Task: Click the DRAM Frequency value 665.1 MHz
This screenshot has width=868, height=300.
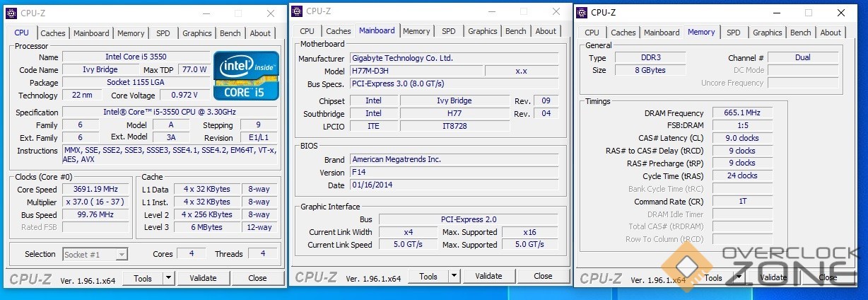Action: pyautogui.click(x=742, y=113)
